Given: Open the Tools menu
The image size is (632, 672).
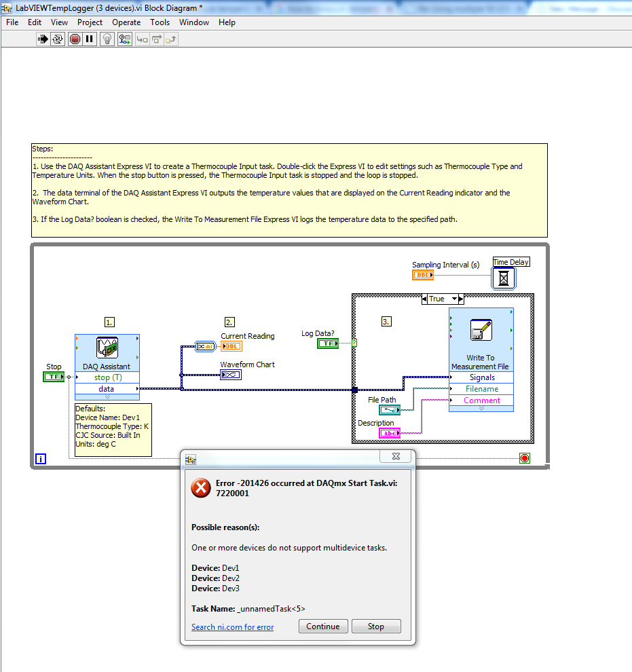Looking at the screenshot, I should pyautogui.click(x=160, y=22).
